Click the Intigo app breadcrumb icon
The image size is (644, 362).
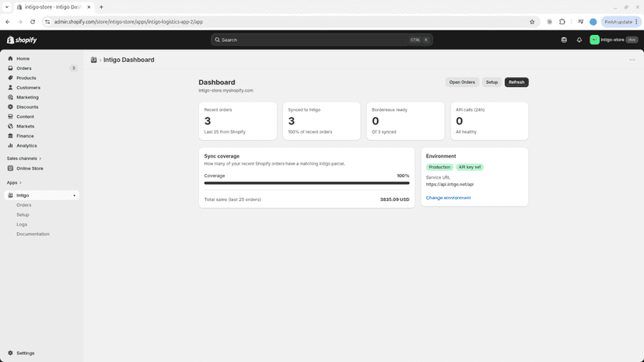[93, 60]
